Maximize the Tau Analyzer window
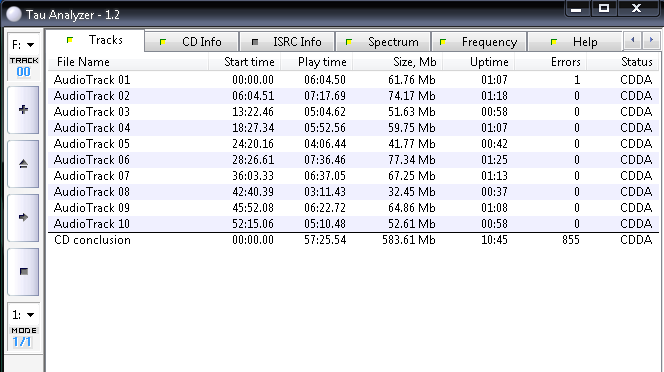 (604, 8)
